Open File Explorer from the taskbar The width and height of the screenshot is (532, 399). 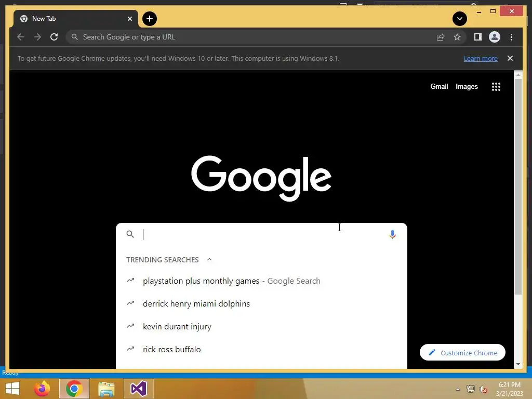point(106,389)
